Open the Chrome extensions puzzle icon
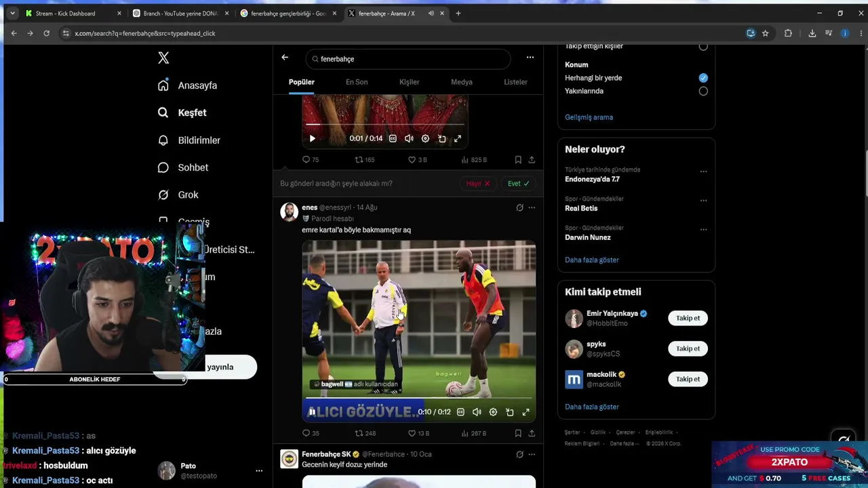 (x=788, y=33)
